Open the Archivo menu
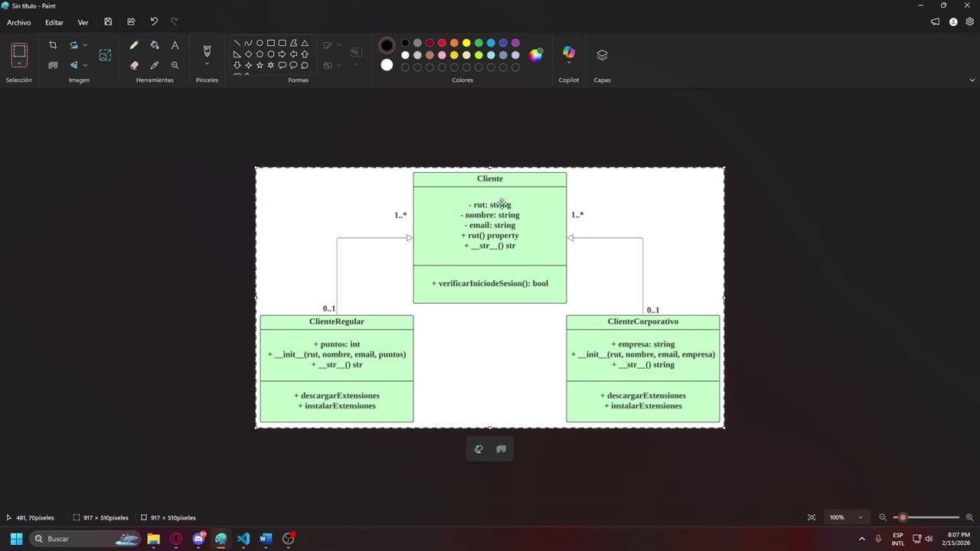Screen dimensions: 980x551 19,22
